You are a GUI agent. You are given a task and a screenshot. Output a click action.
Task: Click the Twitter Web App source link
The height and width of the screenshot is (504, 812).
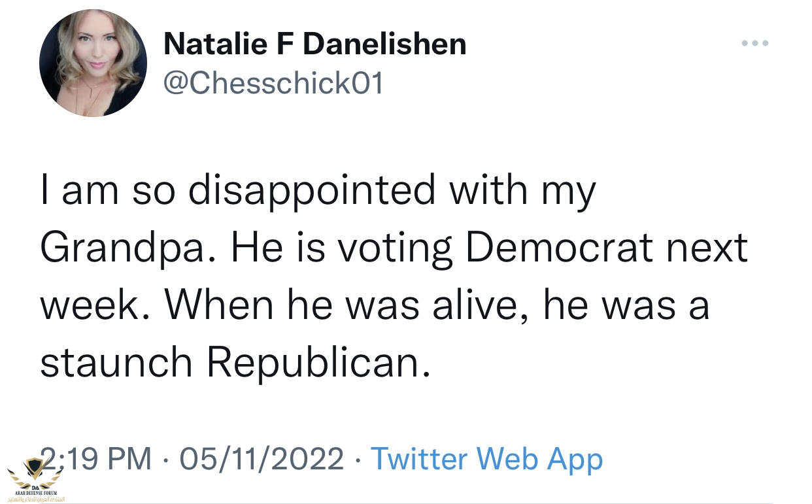tap(486, 459)
